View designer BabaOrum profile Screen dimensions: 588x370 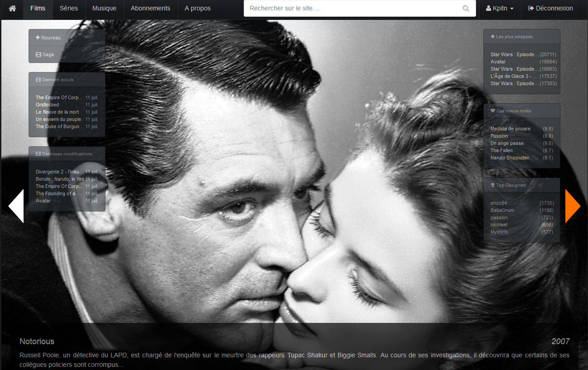(x=502, y=210)
